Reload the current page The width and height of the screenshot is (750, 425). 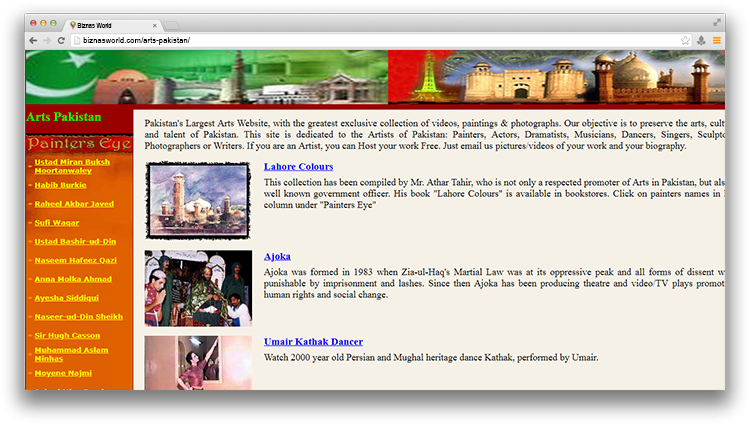pos(62,40)
